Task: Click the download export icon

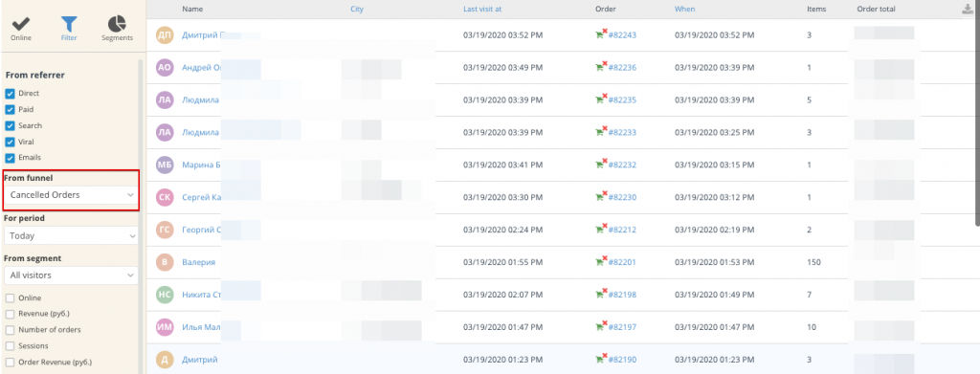Action: [969, 9]
